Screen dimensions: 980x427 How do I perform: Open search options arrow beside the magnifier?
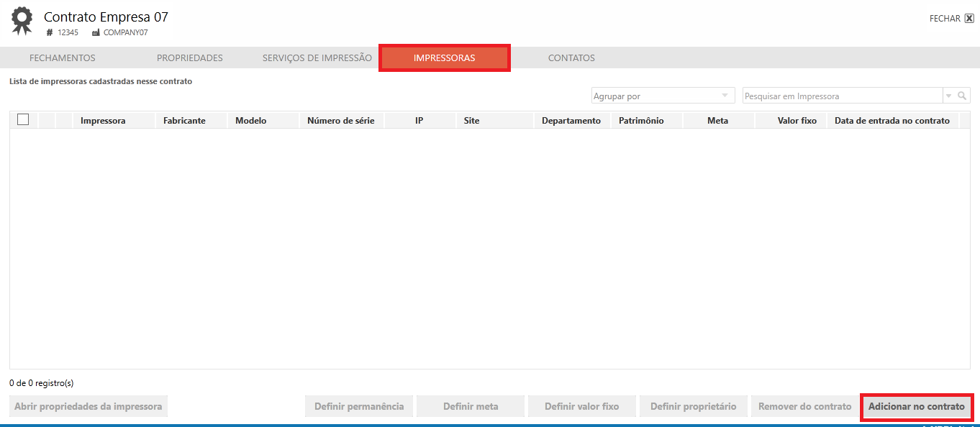coord(948,96)
